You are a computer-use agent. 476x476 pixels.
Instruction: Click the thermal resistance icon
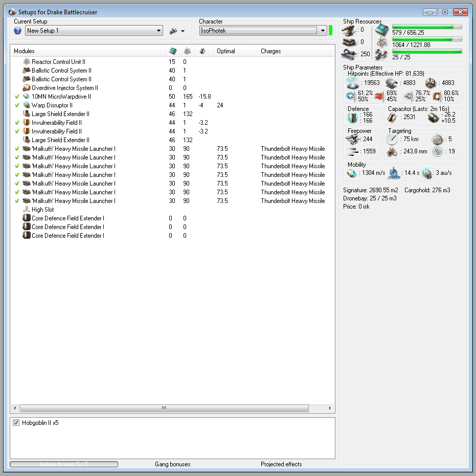378,96
